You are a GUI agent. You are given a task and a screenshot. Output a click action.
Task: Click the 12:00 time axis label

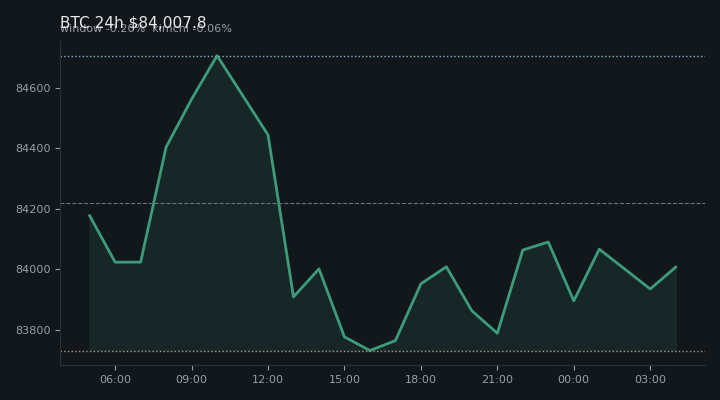[x=268, y=379]
